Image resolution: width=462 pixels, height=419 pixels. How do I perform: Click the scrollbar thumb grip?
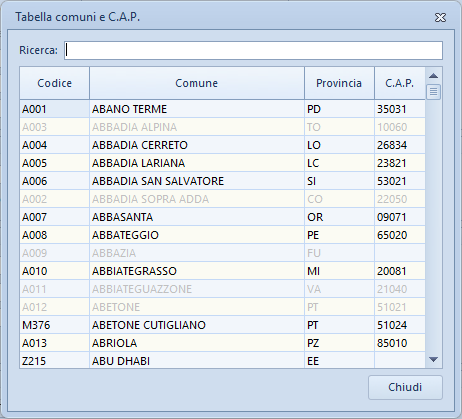(433, 91)
